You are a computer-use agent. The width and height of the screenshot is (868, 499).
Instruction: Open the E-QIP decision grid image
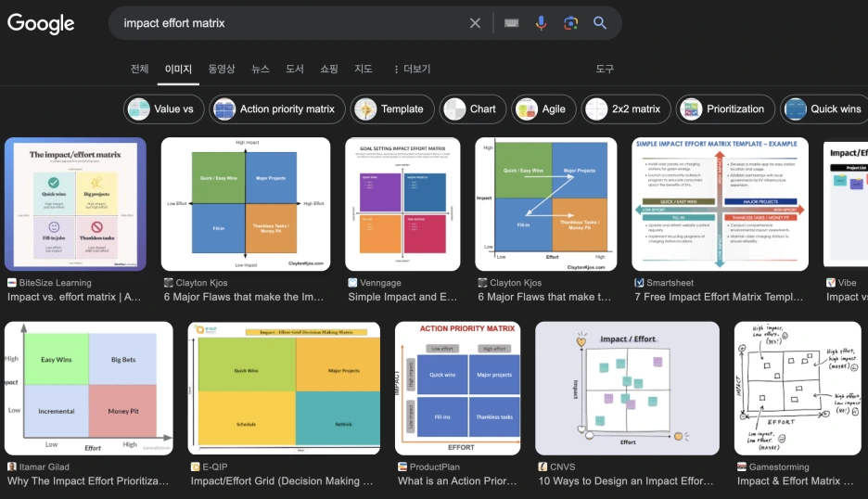(x=284, y=389)
